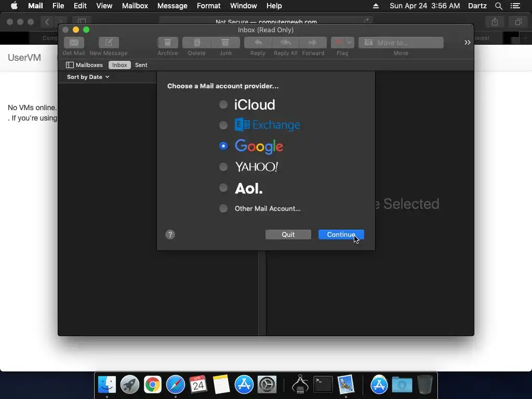Open Finder from the Dock
Viewport: 532px width, 399px height.
pyautogui.click(x=107, y=384)
